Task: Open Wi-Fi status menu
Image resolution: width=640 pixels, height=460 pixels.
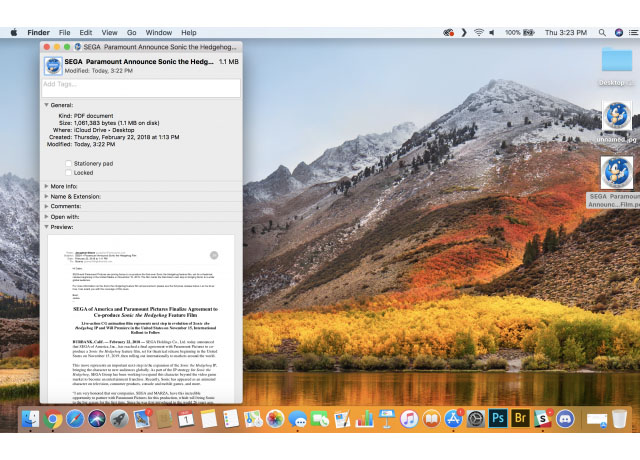Action: coord(479,33)
